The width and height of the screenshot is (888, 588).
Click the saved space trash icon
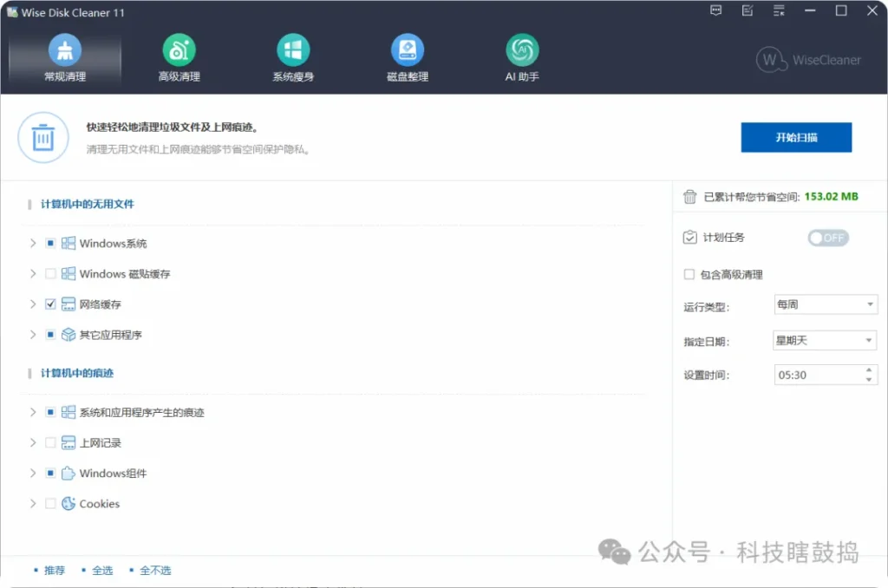point(689,197)
